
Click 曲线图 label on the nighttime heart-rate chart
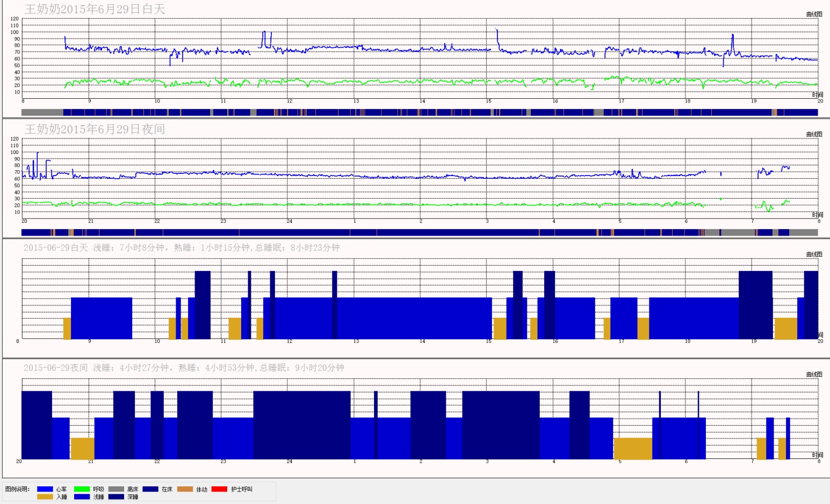(x=814, y=134)
